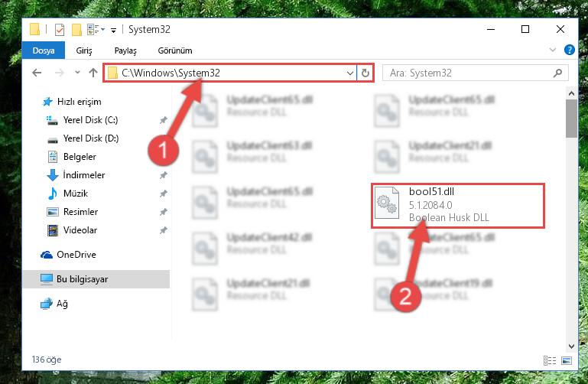
Task: Open the Görünüm ribbon tab
Action: [175, 50]
